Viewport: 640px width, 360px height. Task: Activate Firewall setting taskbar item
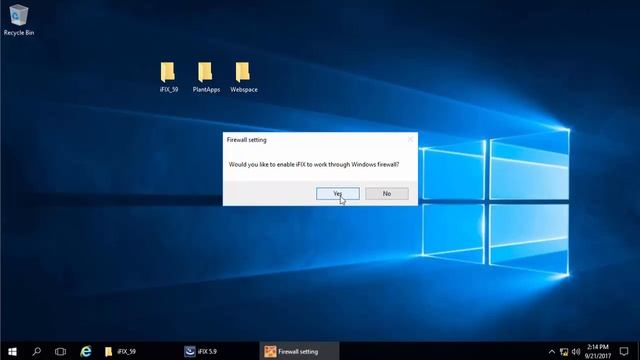click(x=299, y=351)
